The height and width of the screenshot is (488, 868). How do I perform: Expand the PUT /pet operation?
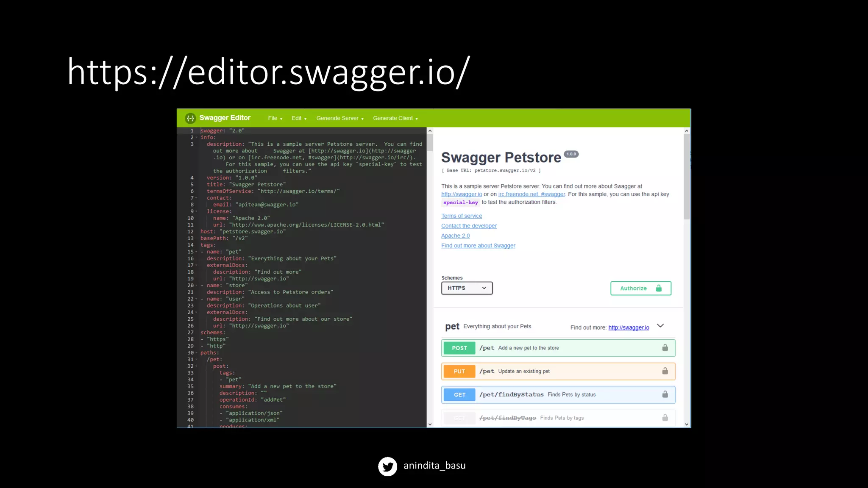tap(558, 371)
